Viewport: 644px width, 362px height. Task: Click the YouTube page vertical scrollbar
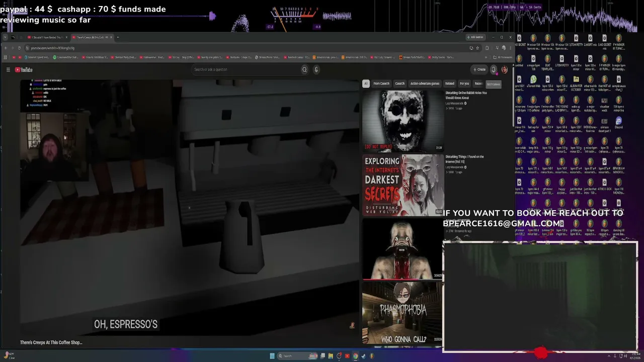click(513, 96)
